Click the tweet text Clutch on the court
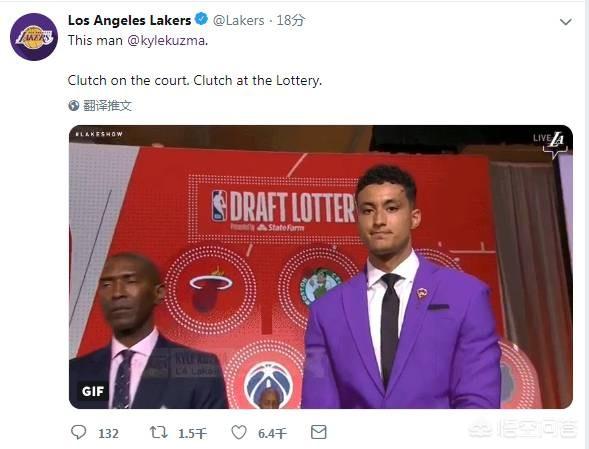 pyautogui.click(x=129, y=80)
